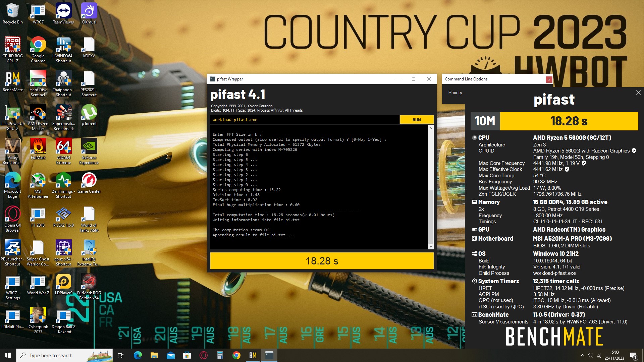Screen dimensions: 644x362
Task: Launch World of Tanks ASIA icon
Action: coord(89,219)
